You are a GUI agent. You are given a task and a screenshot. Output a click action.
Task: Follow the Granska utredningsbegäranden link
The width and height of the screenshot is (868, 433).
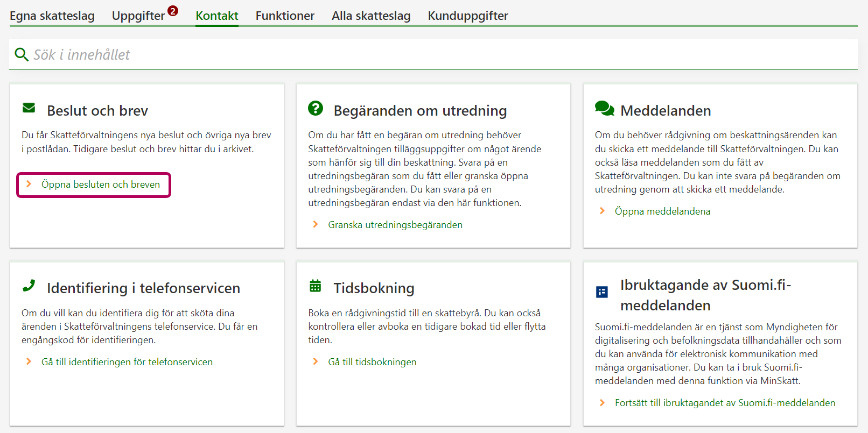395,225
